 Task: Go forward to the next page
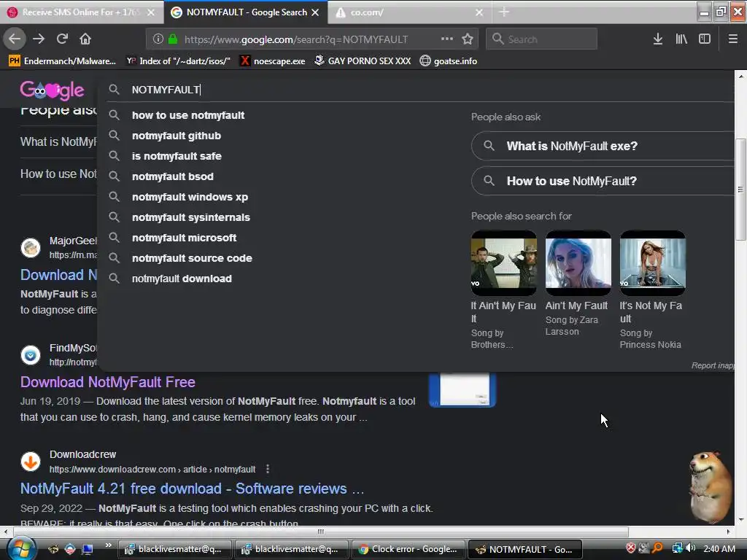(39, 39)
